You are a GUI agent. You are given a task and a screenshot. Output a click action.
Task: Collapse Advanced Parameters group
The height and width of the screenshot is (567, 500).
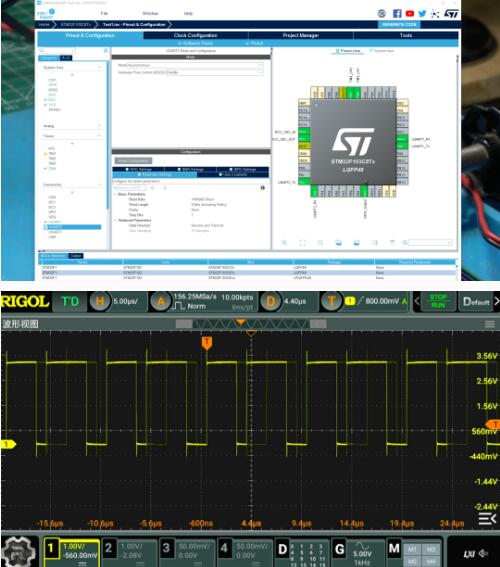[x=115, y=220]
